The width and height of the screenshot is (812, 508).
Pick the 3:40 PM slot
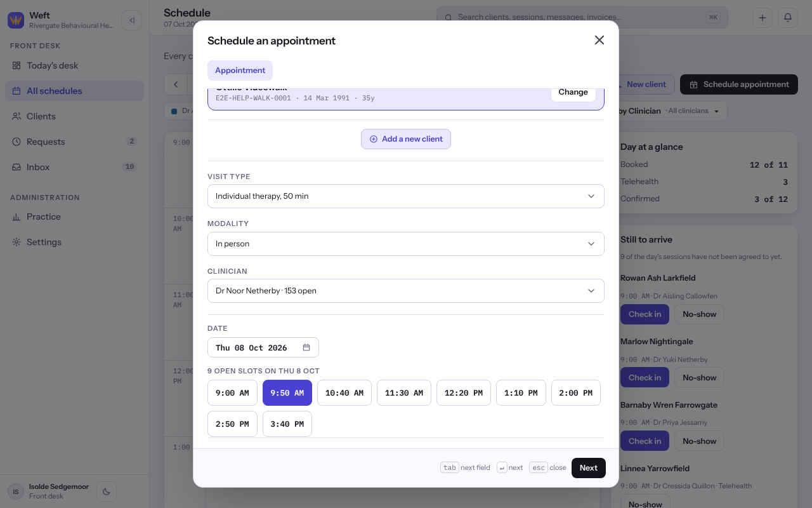287,424
